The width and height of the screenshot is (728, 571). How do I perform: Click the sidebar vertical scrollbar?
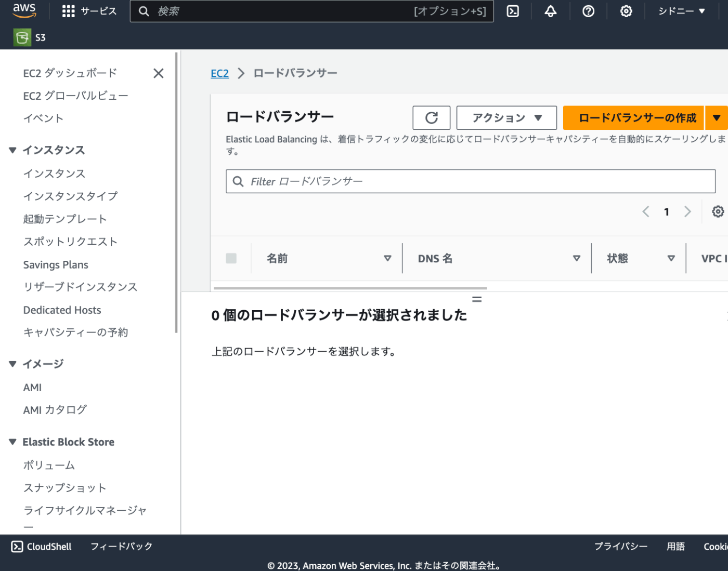tap(176, 192)
